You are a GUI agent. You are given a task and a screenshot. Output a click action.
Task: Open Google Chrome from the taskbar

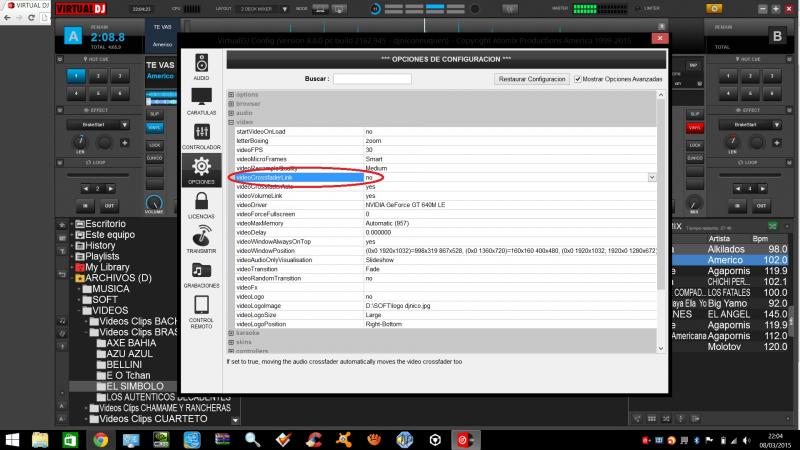101,440
